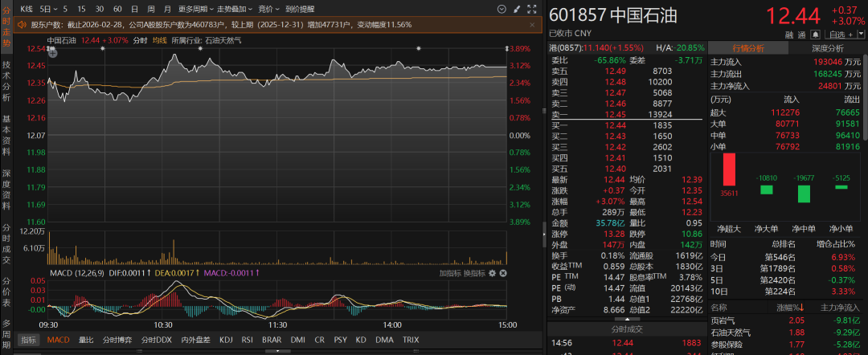This screenshot has height=355, width=868.
Task: Click the bell alert icon
Action: click(x=816, y=35)
